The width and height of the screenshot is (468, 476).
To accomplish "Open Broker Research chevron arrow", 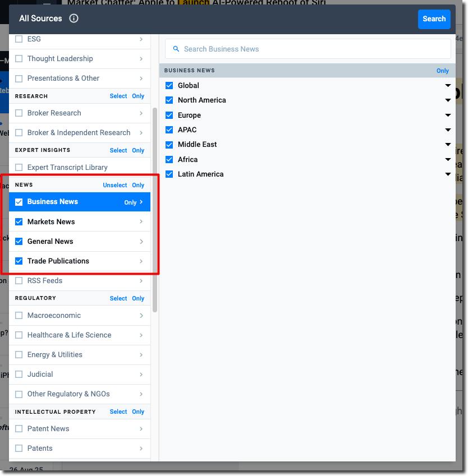I will 141,113.
